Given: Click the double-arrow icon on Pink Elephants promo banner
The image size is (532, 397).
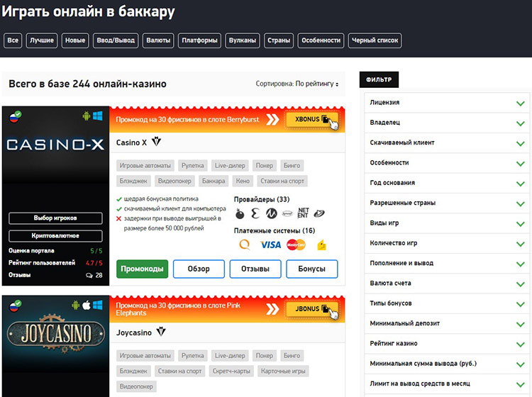Looking at the screenshot, I should coord(272,309).
